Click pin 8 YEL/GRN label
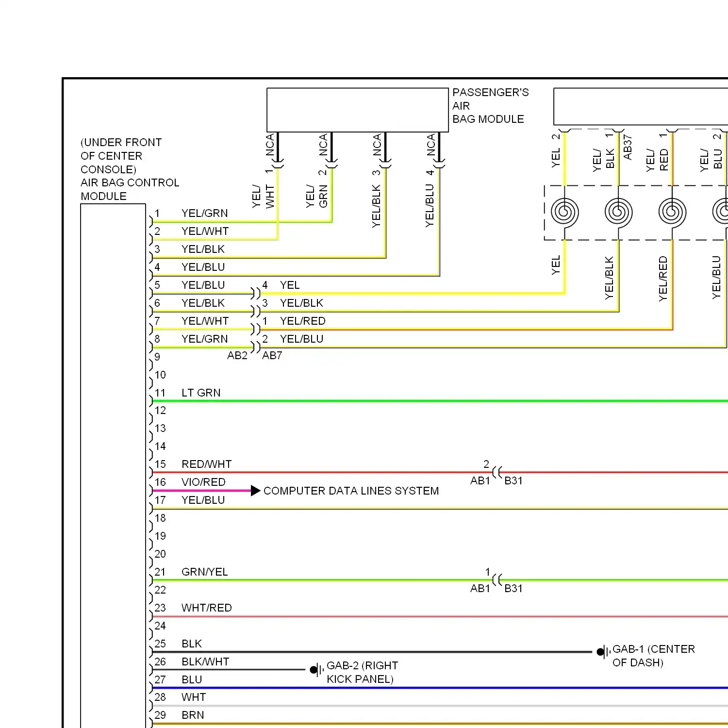Screen dimensions: 728x728 [x=204, y=339]
